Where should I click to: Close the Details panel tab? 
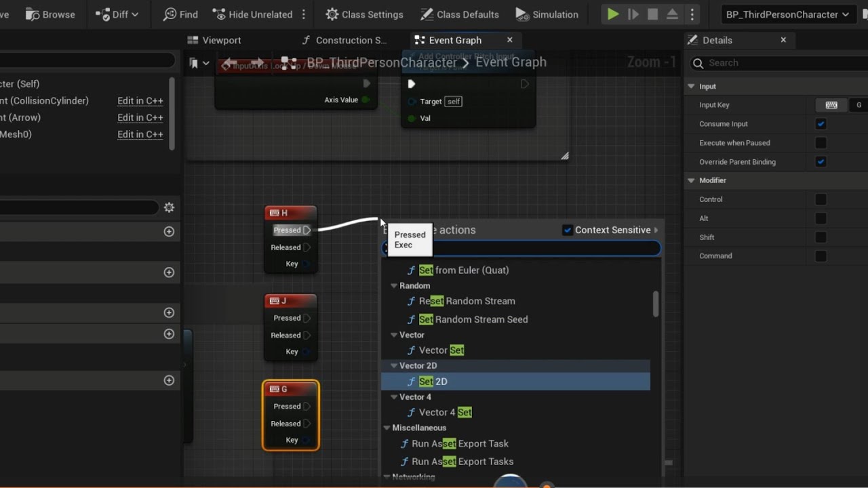coord(783,40)
